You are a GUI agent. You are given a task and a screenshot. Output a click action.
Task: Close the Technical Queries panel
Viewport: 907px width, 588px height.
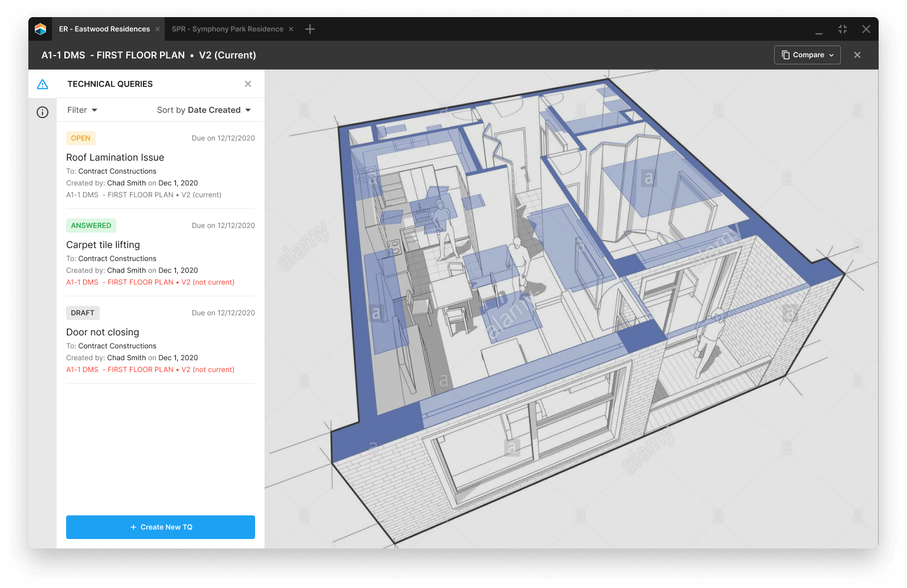pyautogui.click(x=248, y=84)
